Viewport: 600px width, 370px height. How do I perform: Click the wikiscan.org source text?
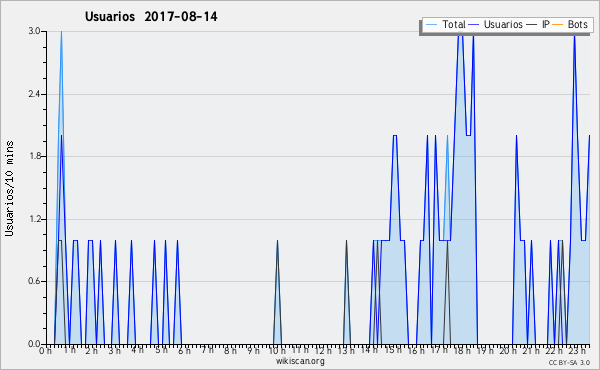[x=300, y=361]
